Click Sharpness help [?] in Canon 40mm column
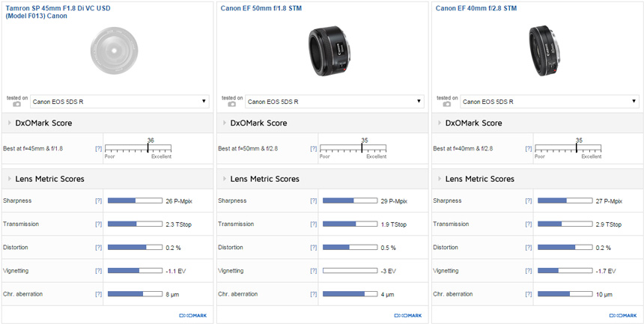 coord(529,201)
